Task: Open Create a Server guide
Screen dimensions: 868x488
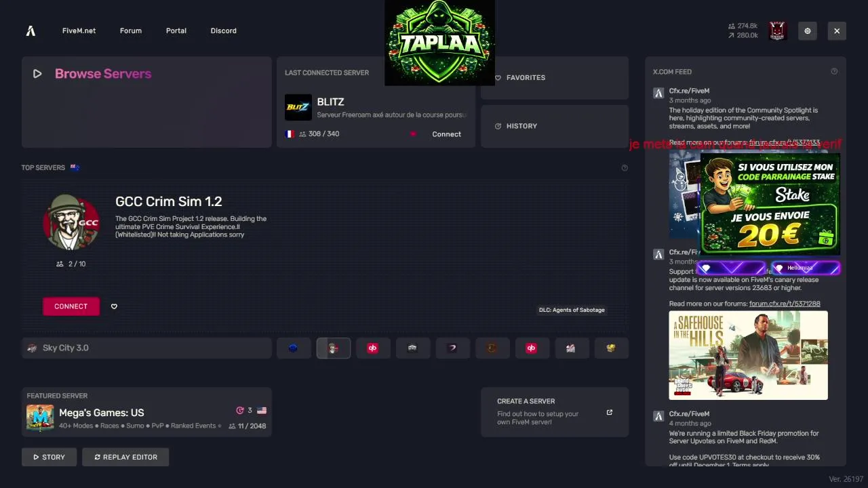Action: 555,412
